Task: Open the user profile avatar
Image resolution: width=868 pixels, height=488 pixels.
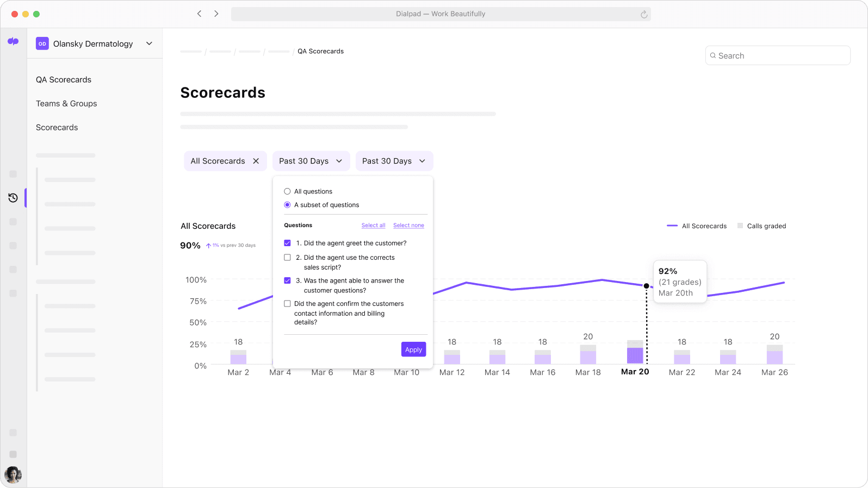Action: click(x=13, y=474)
